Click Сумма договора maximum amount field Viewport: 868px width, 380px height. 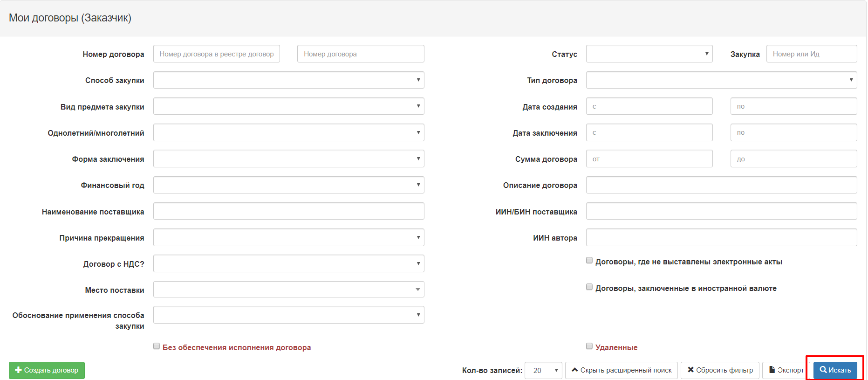pos(793,159)
